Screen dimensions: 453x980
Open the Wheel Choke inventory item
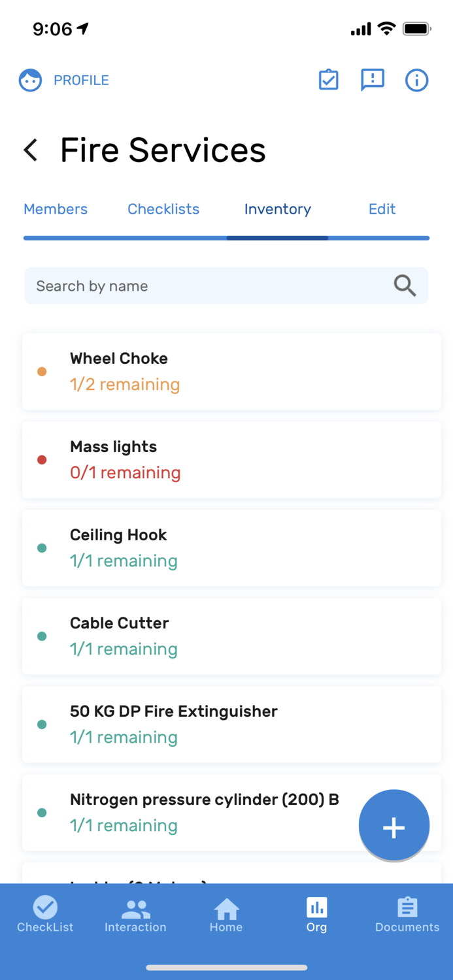pyautogui.click(x=231, y=371)
